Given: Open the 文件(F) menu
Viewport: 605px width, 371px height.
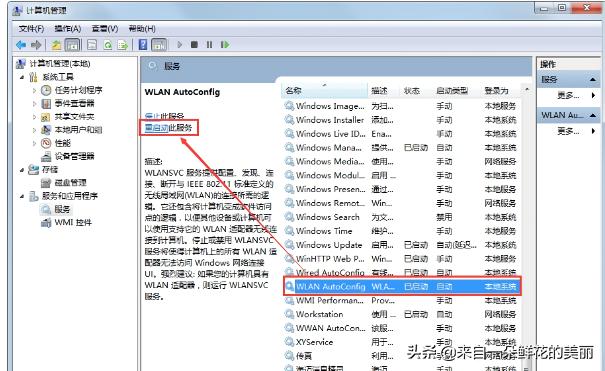Looking at the screenshot, I should click(32, 29).
